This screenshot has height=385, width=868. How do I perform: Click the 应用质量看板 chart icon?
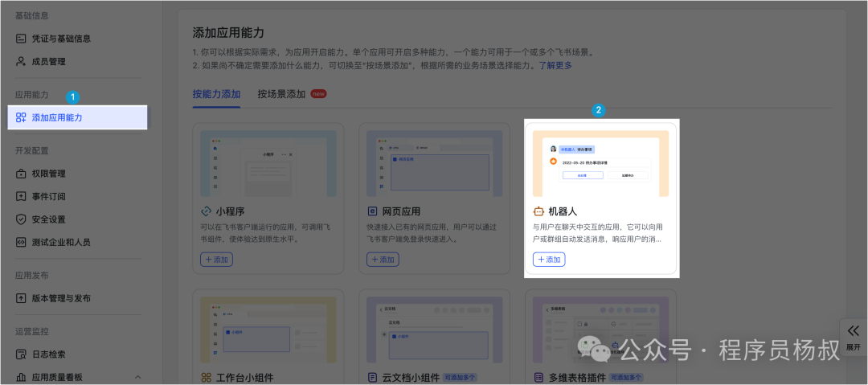tap(21, 377)
